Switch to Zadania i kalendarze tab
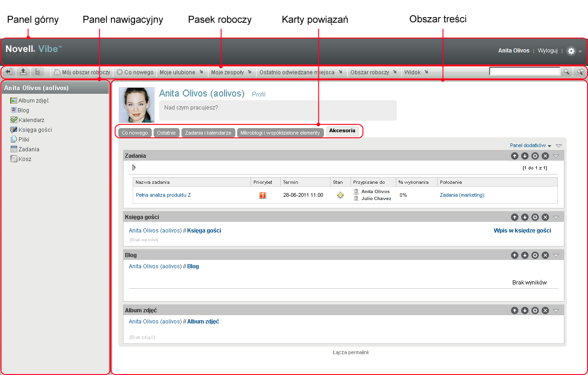The image size is (588, 375). pyautogui.click(x=208, y=133)
